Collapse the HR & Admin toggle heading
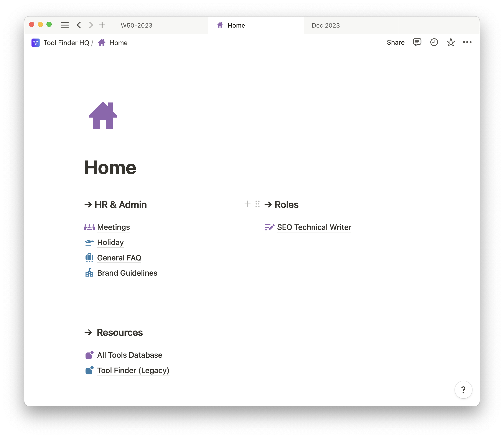The image size is (504, 438). [x=88, y=205]
